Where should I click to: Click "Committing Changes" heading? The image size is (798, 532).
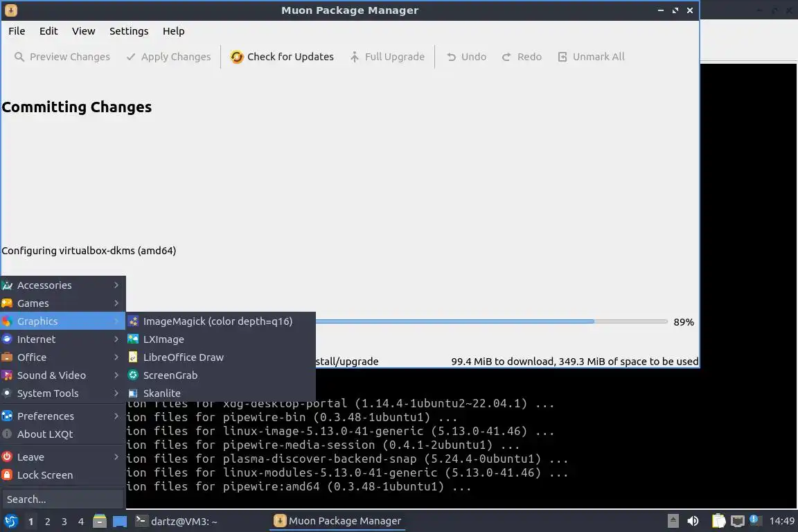pos(77,107)
